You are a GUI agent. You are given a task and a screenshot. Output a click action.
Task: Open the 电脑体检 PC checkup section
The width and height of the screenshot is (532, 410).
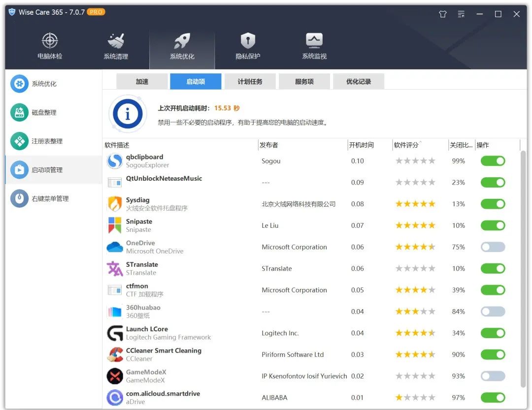pyautogui.click(x=50, y=46)
